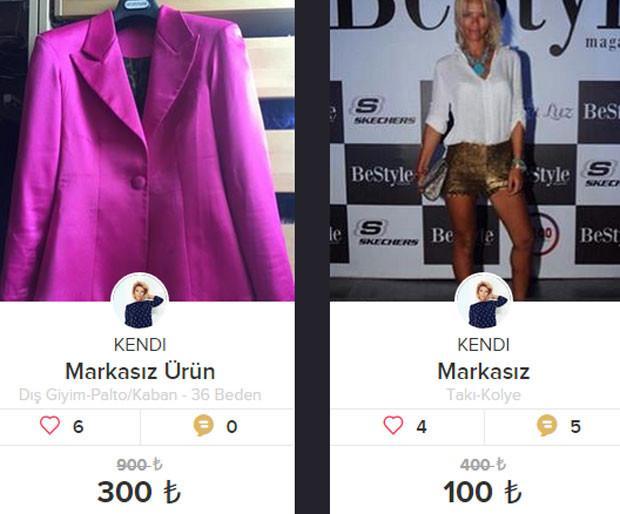Image resolution: width=620 pixels, height=514 pixels.
Task: Like the necklace listing heart icon
Action: [x=393, y=426]
